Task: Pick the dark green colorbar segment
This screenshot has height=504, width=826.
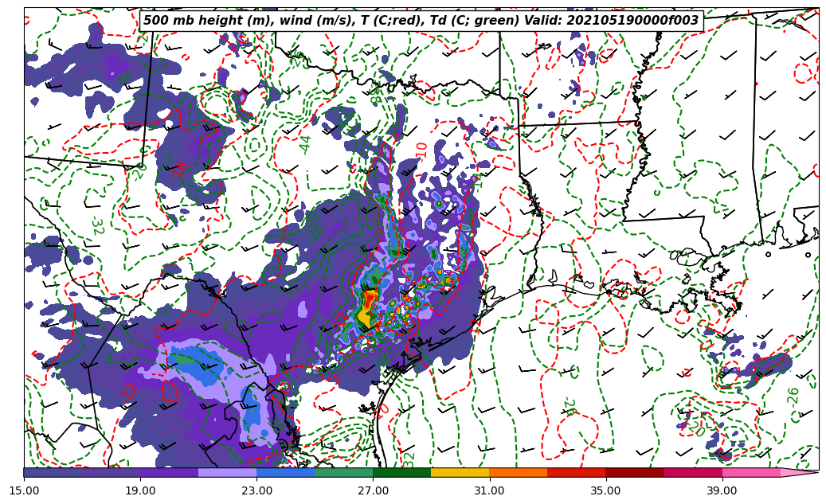Action: click(x=401, y=472)
